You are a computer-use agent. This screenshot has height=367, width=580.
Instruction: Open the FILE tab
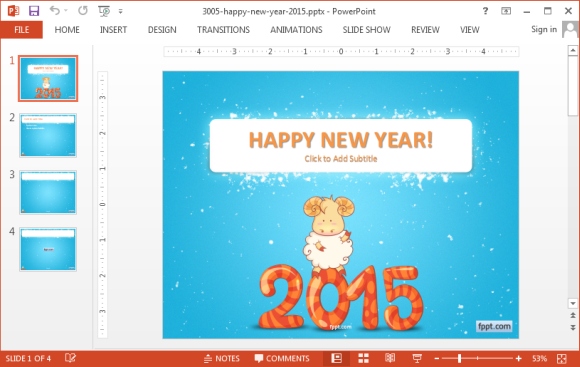21,30
